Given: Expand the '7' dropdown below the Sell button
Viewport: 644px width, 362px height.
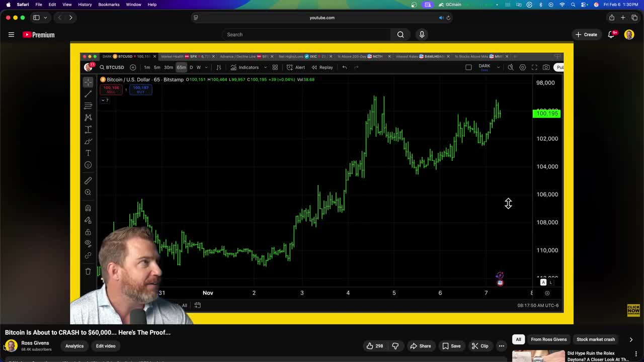Looking at the screenshot, I should [104, 100].
